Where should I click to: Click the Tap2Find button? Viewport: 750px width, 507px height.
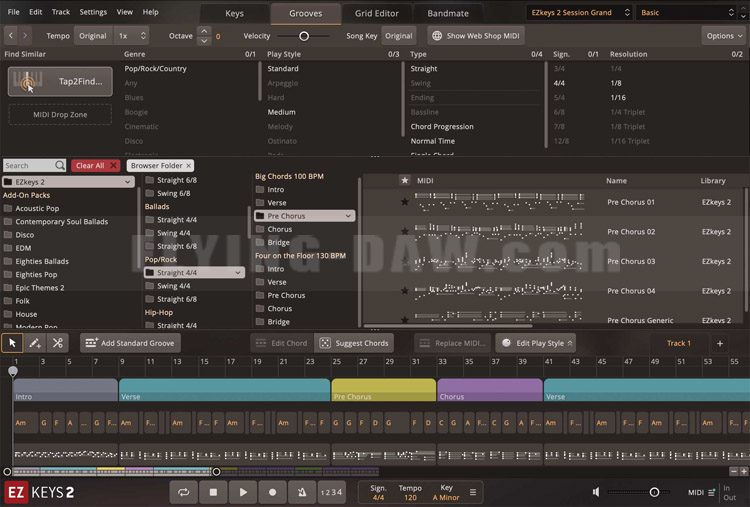pyautogui.click(x=60, y=81)
